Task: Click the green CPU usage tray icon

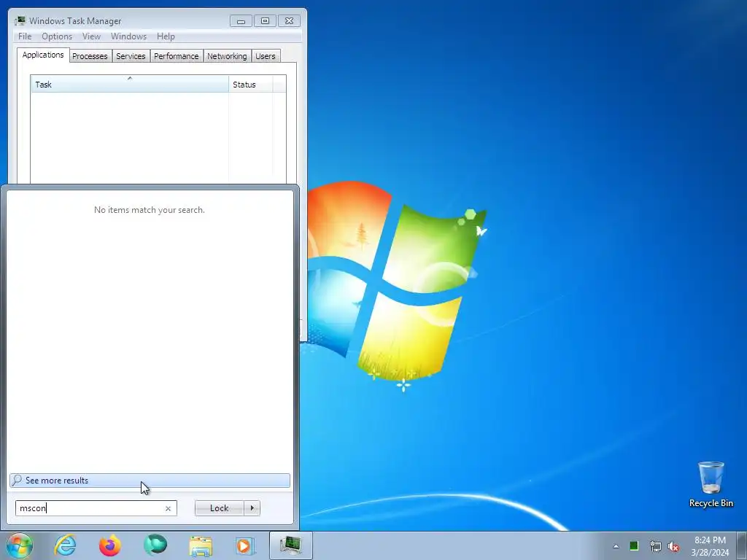Action: [x=634, y=546]
